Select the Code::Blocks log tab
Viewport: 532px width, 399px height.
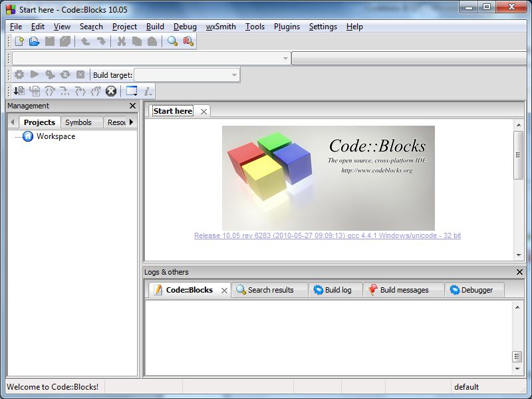coord(190,290)
